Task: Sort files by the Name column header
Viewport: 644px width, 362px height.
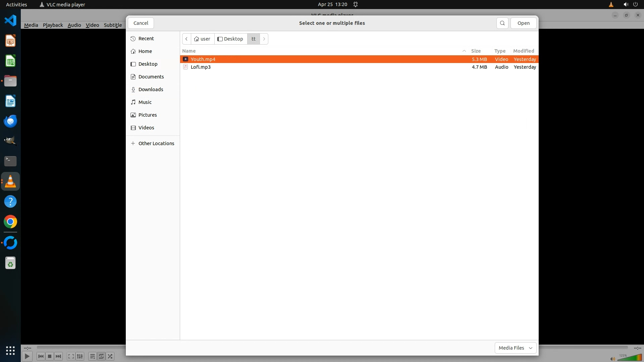Action: 189,51
